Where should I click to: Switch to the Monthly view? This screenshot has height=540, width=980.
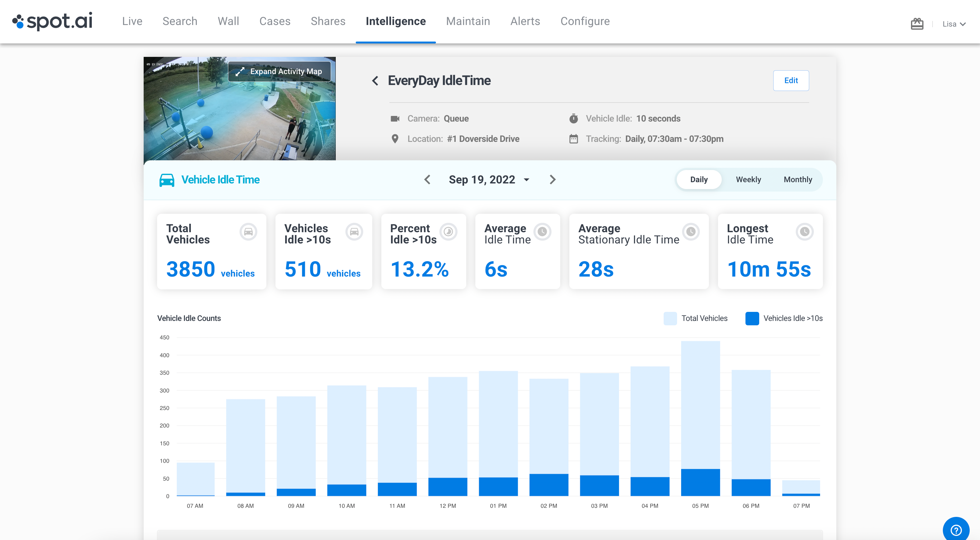coord(797,180)
